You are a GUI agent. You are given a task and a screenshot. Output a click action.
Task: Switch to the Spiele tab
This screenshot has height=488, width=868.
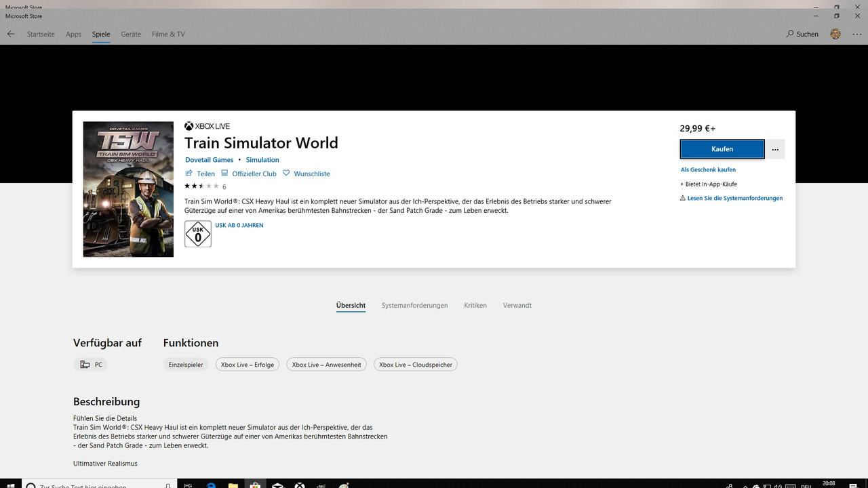101,34
